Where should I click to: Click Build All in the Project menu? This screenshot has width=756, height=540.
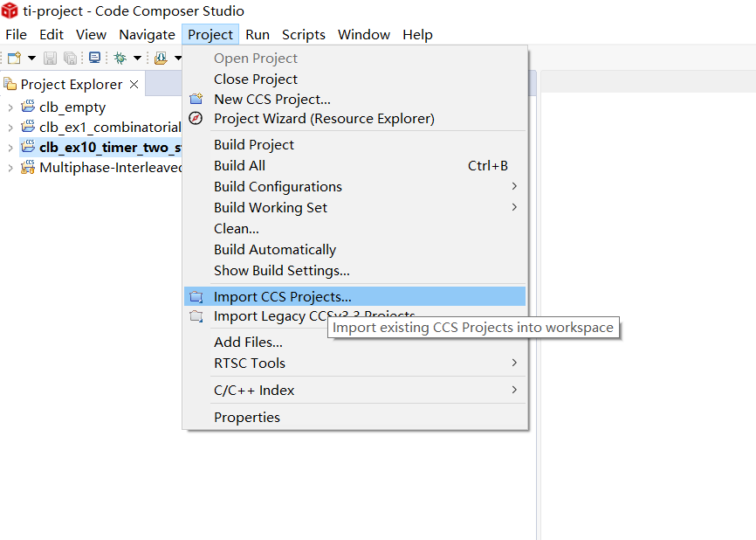pyautogui.click(x=239, y=165)
